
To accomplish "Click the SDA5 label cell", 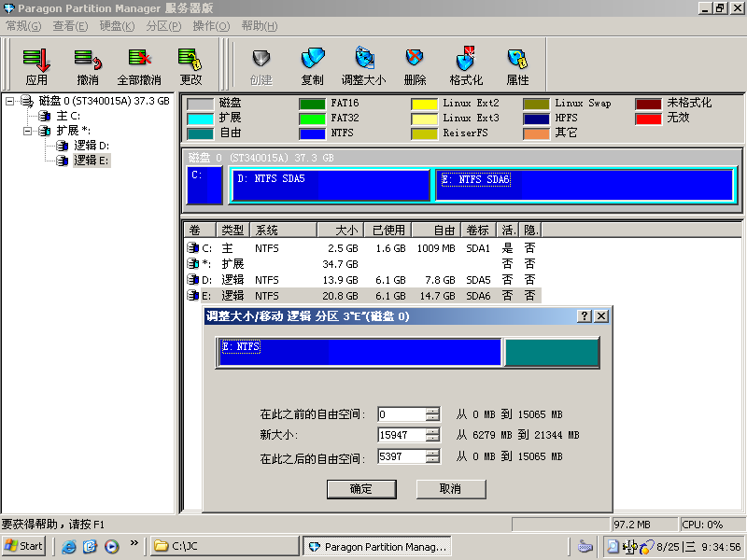I will point(478,280).
